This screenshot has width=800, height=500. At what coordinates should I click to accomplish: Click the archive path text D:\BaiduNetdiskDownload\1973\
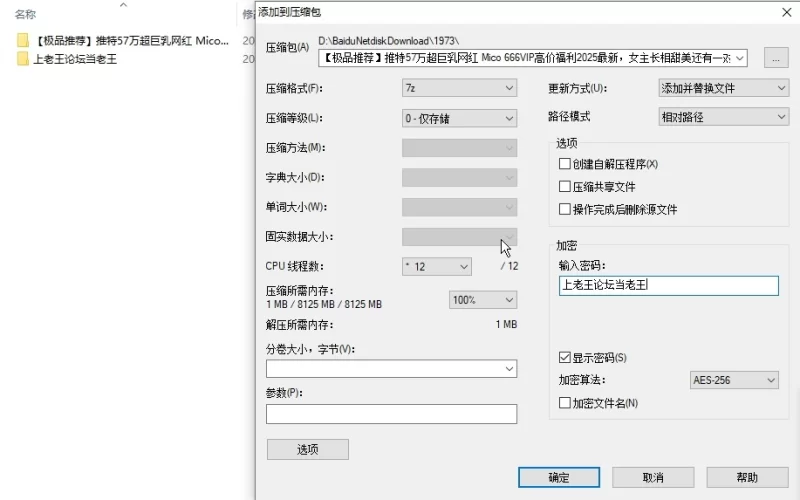(388, 40)
